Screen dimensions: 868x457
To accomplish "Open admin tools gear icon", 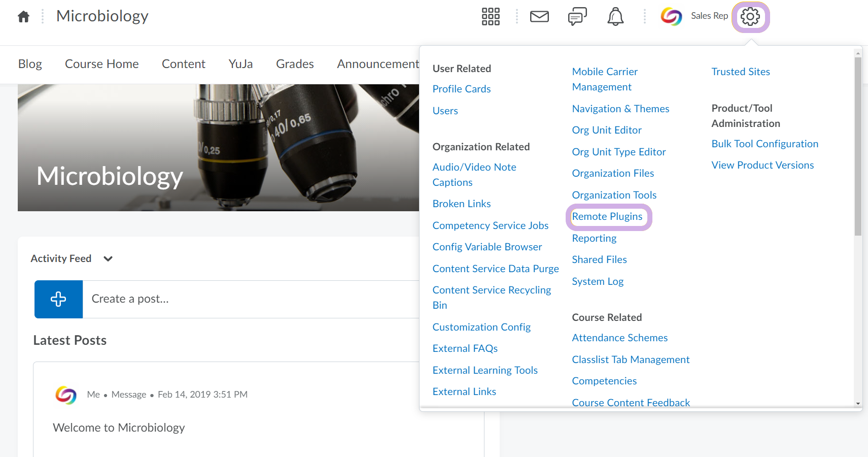I will [750, 17].
